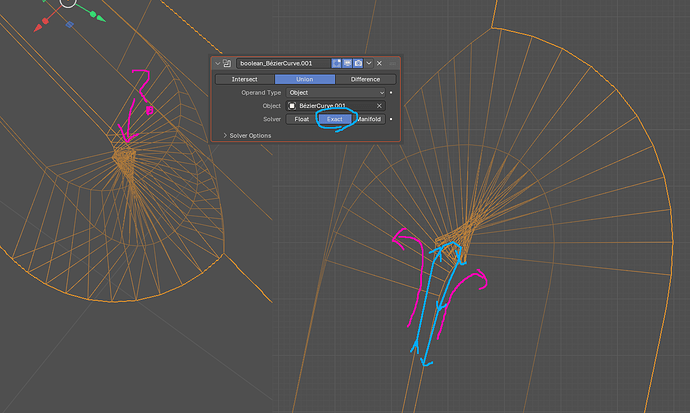Clear the BézierCurve.001 object selection
690x413 pixels.
[x=379, y=106]
